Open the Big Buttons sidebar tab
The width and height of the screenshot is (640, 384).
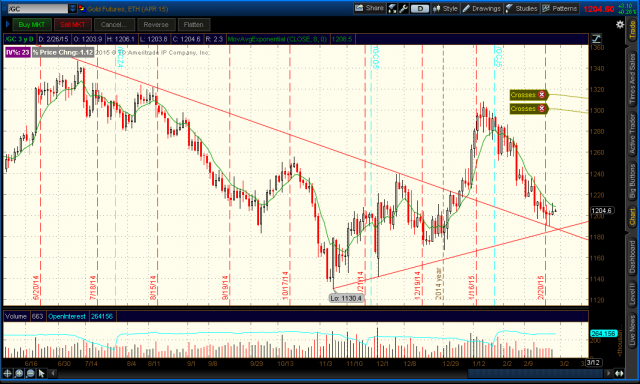point(632,181)
